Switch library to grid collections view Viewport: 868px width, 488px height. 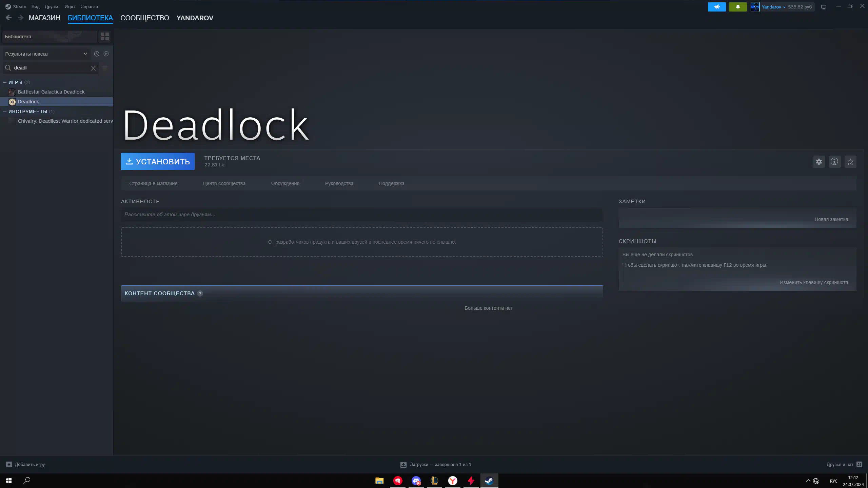pos(105,36)
